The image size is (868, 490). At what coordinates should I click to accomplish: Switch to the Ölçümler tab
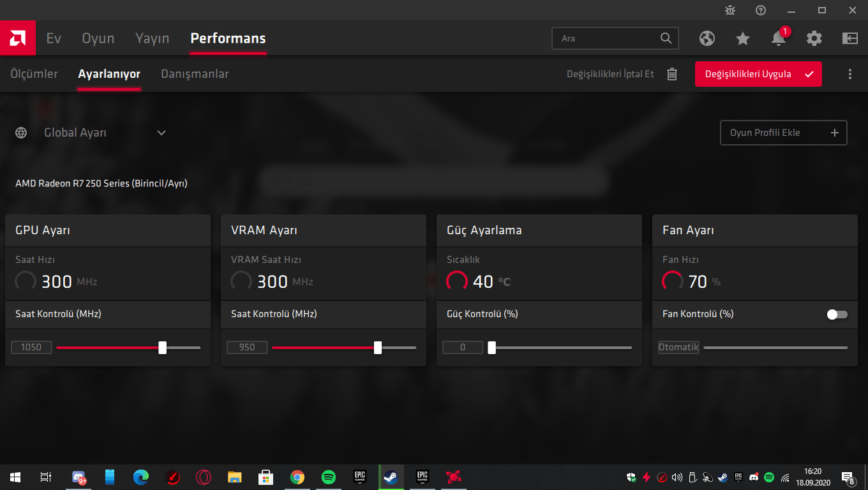click(x=34, y=74)
